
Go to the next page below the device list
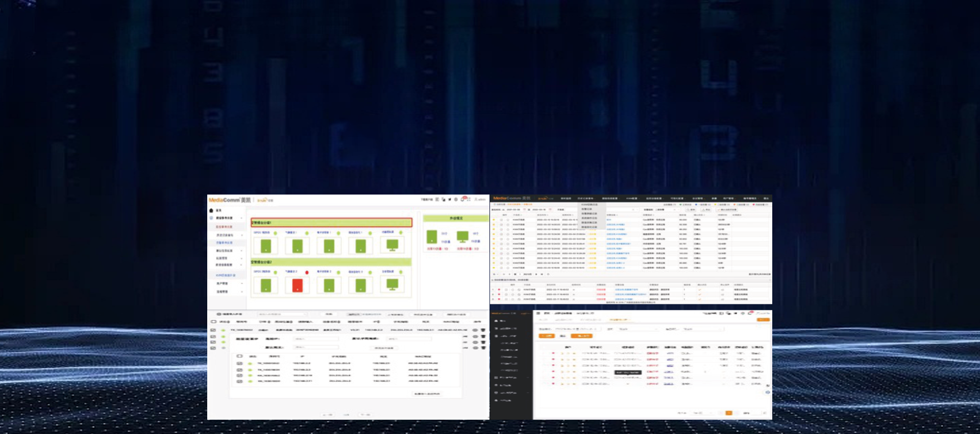point(366,415)
